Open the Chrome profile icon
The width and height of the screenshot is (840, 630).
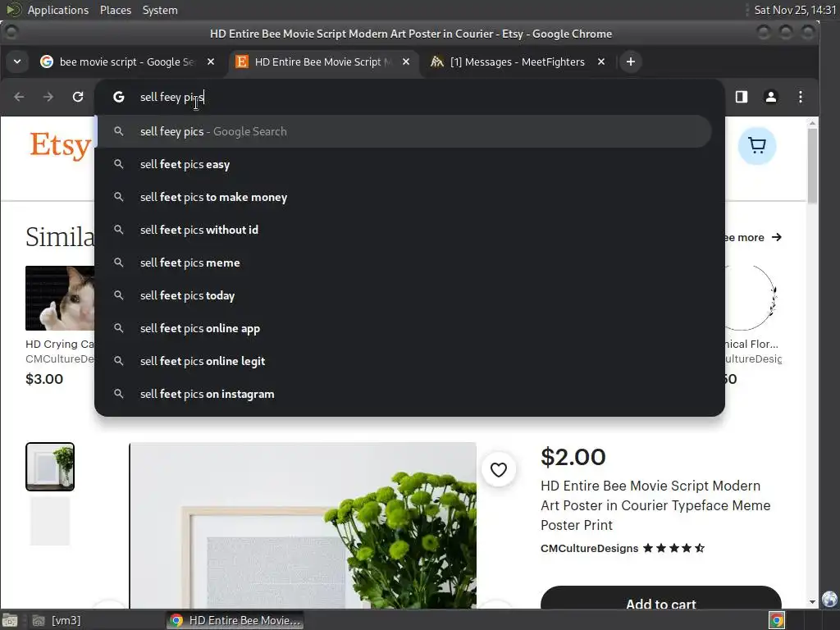click(771, 97)
